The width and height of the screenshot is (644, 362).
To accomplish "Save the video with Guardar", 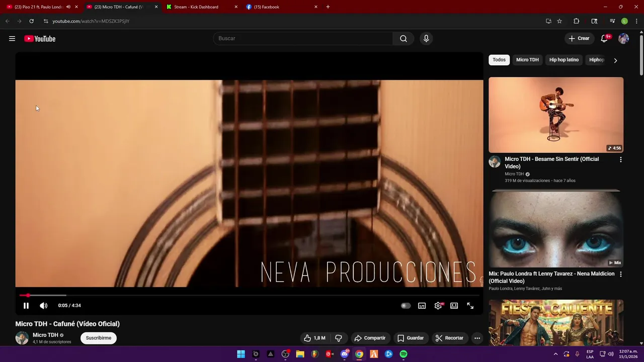I will 411,338.
